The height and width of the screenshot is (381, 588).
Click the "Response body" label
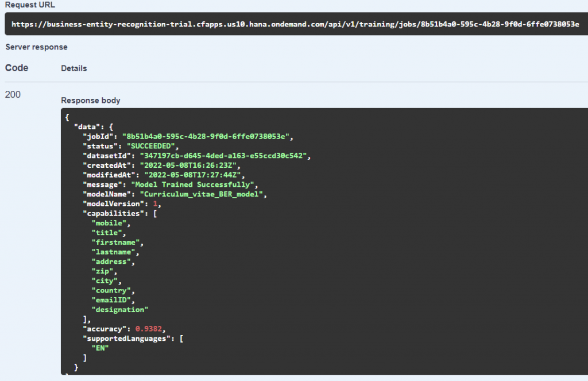pyautogui.click(x=90, y=100)
